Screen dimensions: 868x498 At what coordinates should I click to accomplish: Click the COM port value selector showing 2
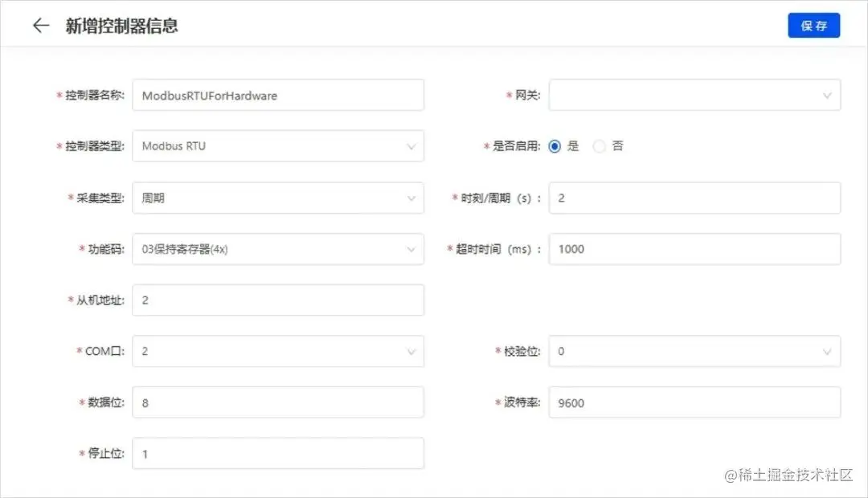[x=277, y=351]
